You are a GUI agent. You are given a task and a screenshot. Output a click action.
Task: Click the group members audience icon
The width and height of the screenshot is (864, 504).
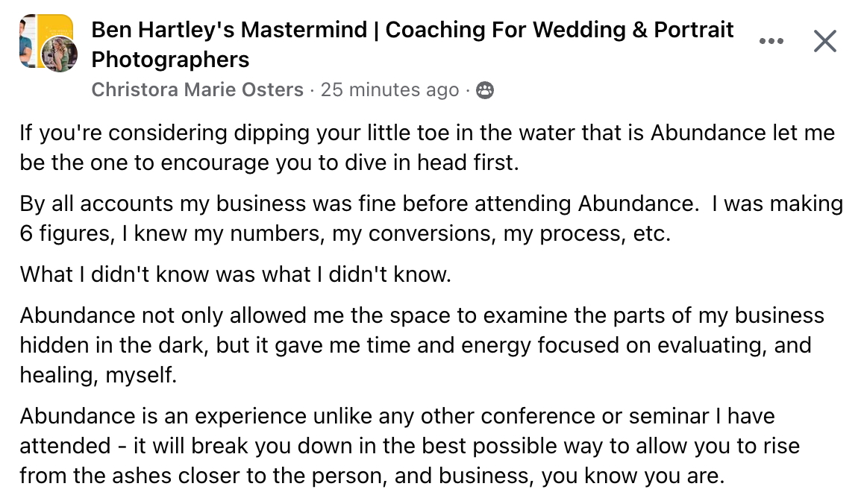tap(486, 91)
